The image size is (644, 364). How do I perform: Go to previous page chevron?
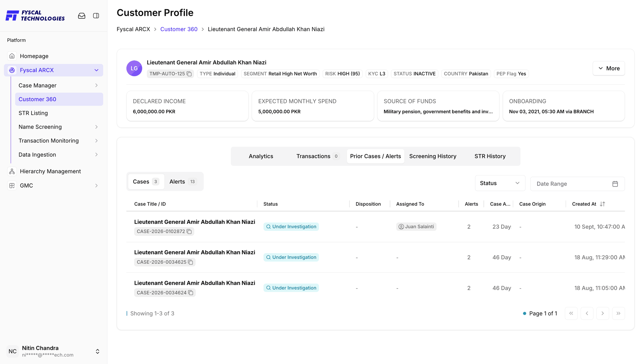click(587, 313)
